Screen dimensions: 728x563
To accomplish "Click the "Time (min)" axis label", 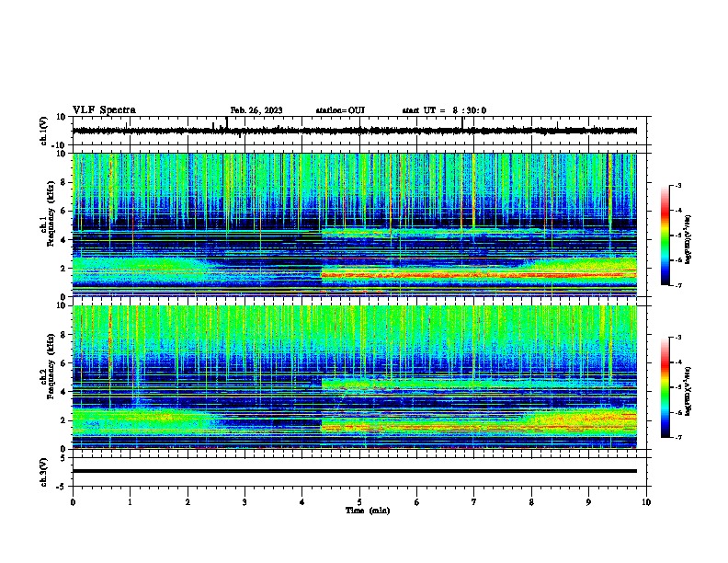I will (368, 511).
